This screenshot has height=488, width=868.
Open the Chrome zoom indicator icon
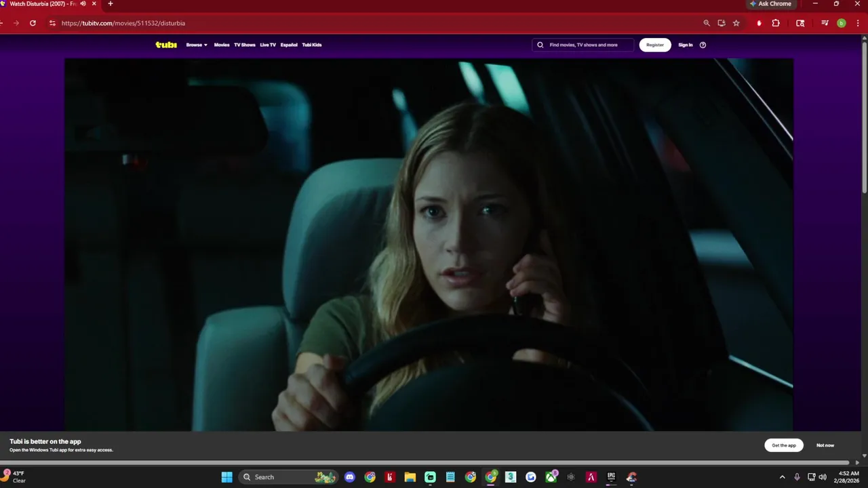pos(707,23)
